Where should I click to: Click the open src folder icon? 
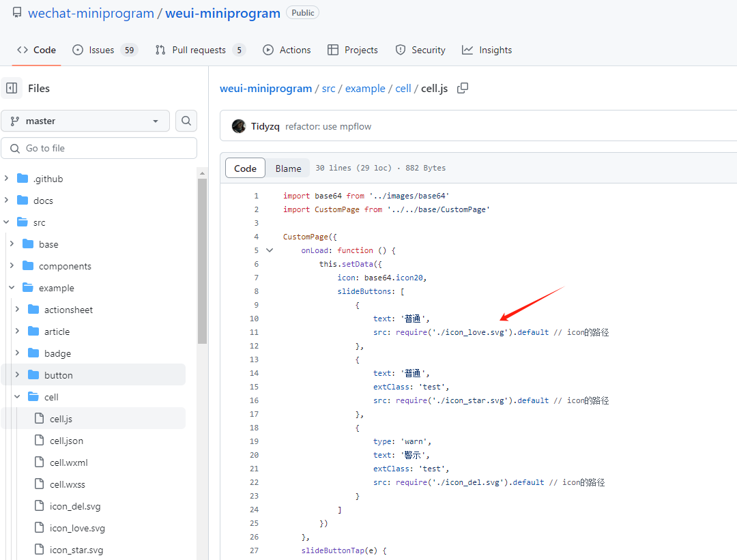point(23,222)
